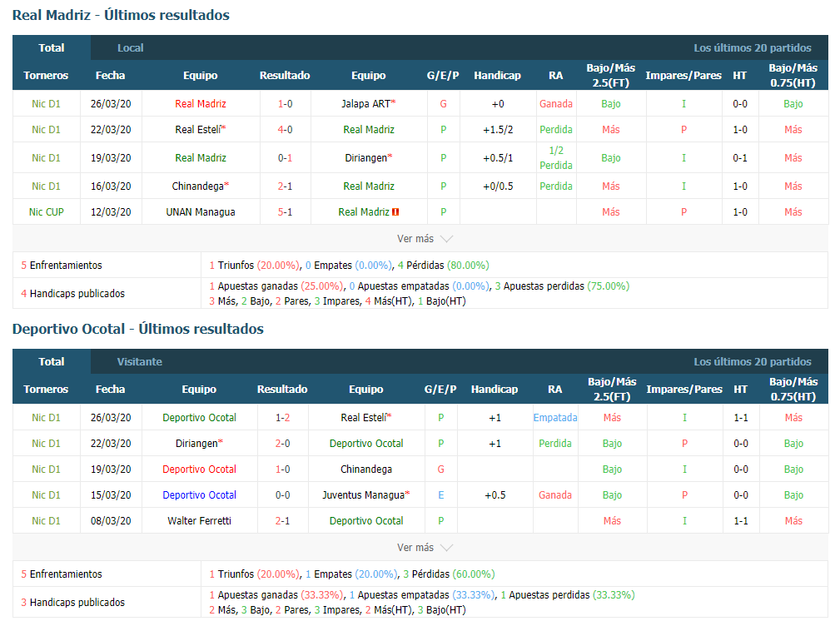
Task: Click 1 Empates (20.00%) in Ocotal summary
Action: point(352,574)
